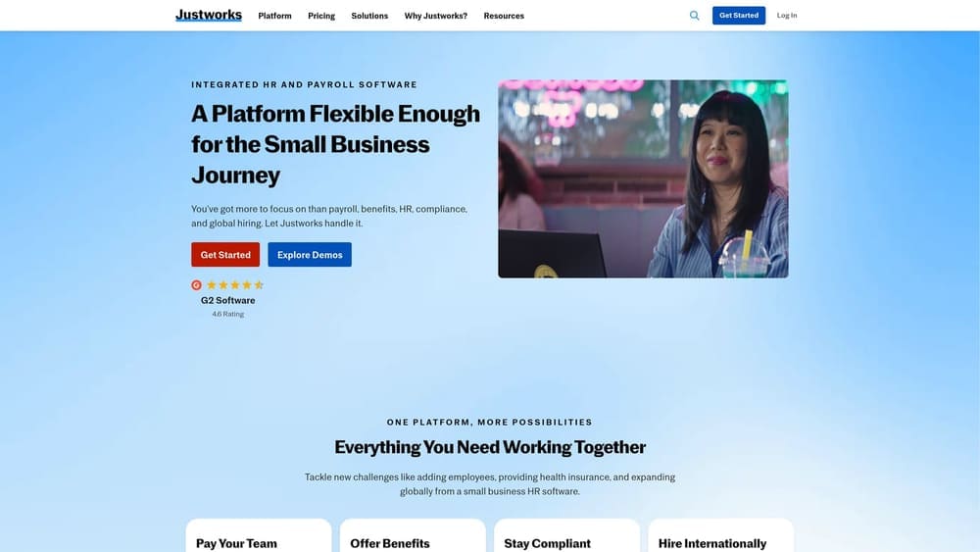Click the blue Get Started header button

[x=739, y=16]
